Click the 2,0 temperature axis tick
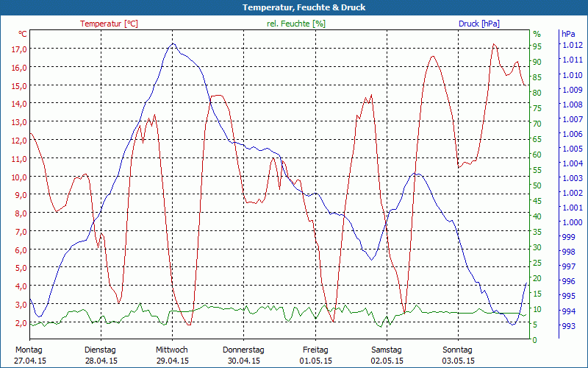This screenshot has width=588, height=368. (x=19, y=322)
